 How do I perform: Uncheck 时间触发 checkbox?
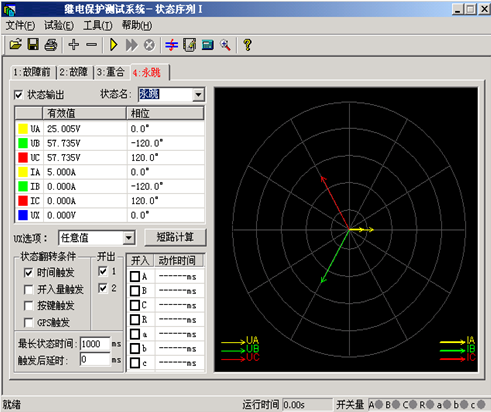[x=29, y=273]
